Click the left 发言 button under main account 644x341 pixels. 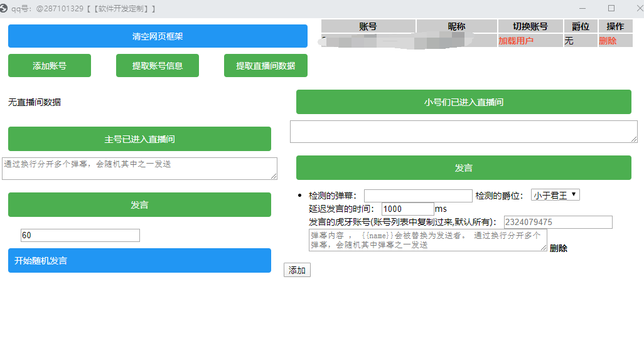(x=139, y=205)
